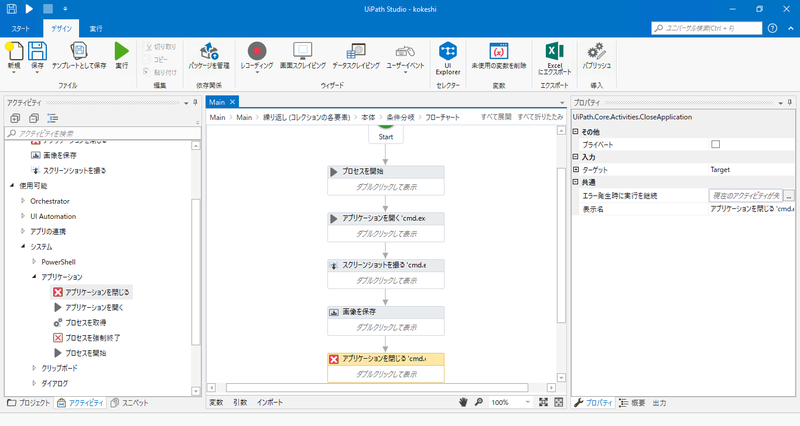Click すべて折りたたみ collapse all link
This screenshot has width=800, height=426.
tap(540, 117)
